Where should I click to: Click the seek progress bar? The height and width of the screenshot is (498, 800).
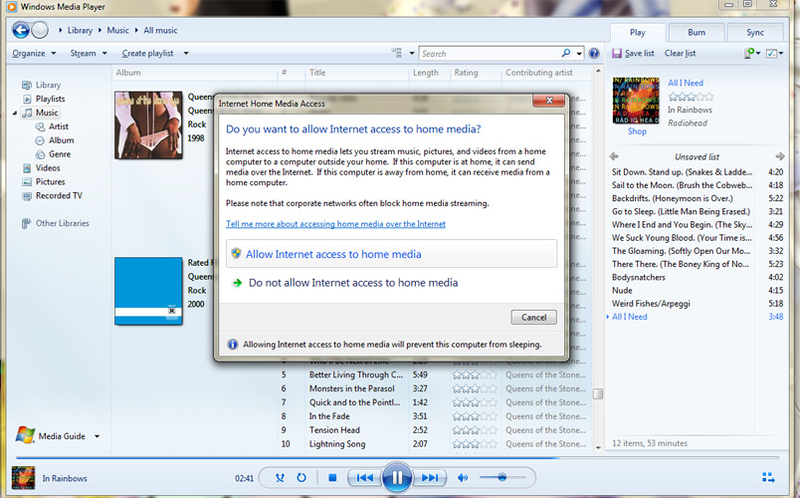pyautogui.click(x=397, y=458)
